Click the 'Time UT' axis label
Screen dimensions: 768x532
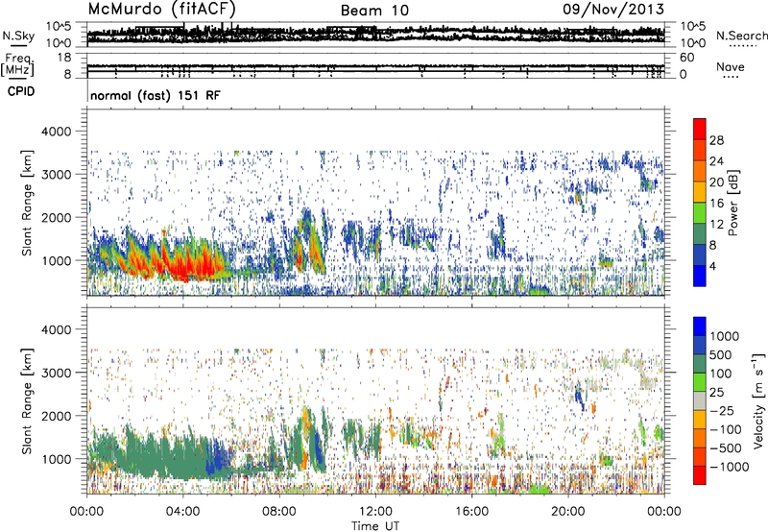tap(375, 525)
